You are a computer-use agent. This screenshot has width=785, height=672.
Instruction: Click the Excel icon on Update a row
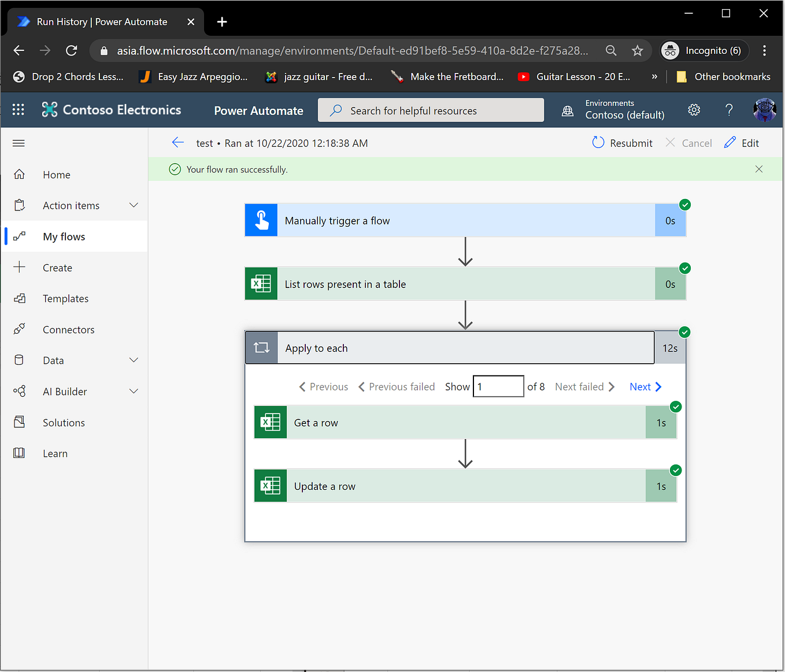(271, 486)
